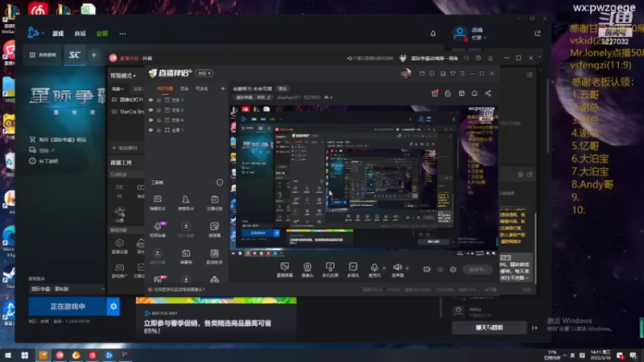Open the preview thumbnail of streamed screen
The image size is (644, 362).
364,180
